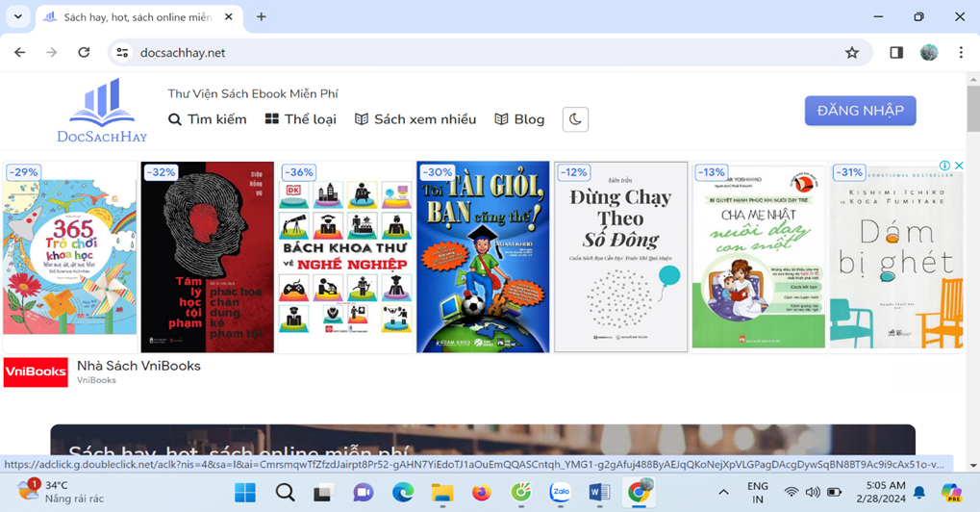Open Word from the taskbar
Screen dimensions: 980x512
[599, 493]
